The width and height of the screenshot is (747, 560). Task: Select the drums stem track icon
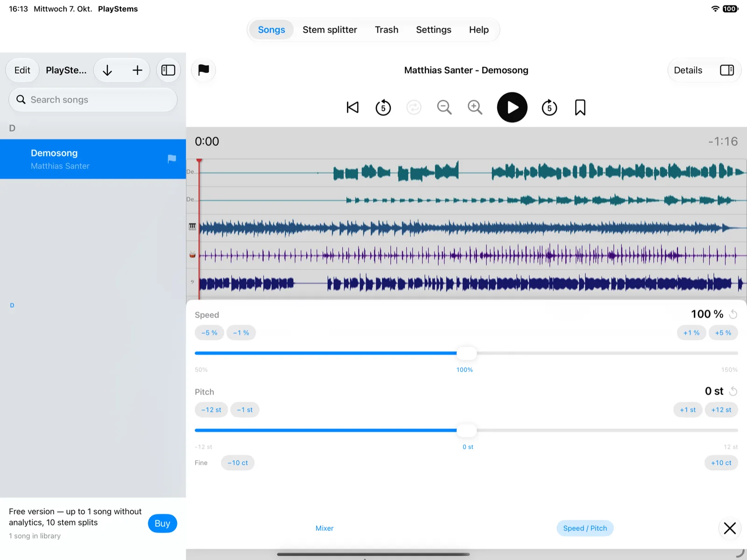(192, 255)
